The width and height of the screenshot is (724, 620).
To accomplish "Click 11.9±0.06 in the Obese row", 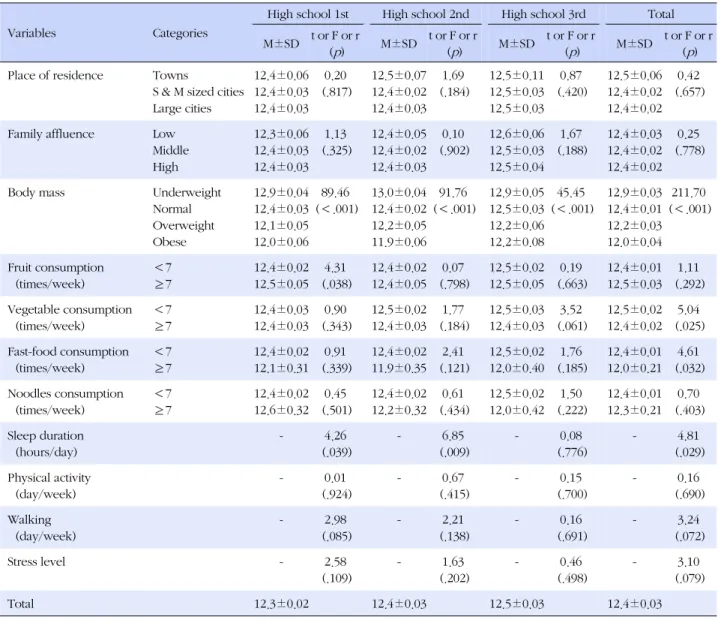I will pyautogui.click(x=399, y=242).
